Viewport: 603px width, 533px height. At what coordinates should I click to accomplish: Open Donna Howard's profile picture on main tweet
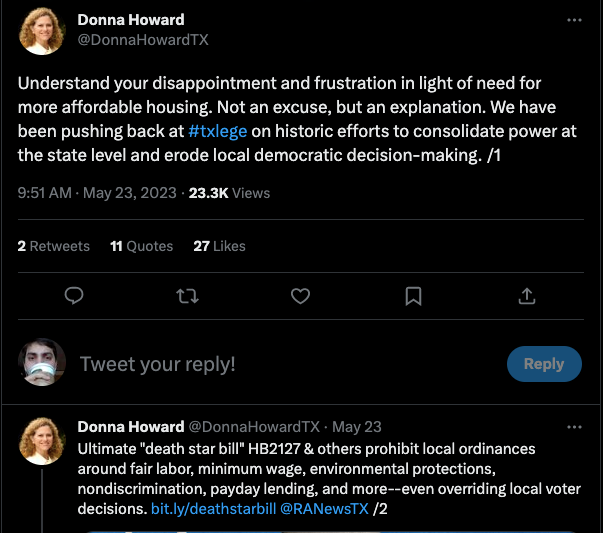click(42, 31)
